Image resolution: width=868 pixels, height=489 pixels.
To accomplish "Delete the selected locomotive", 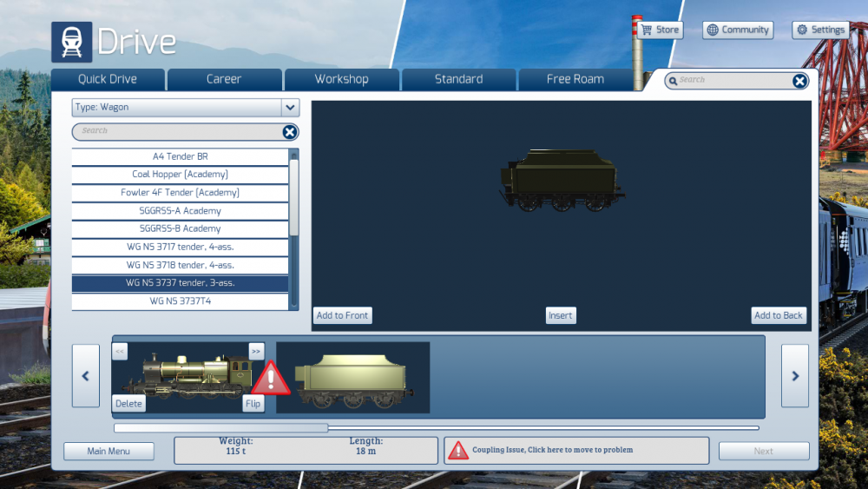I will tap(128, 403).
